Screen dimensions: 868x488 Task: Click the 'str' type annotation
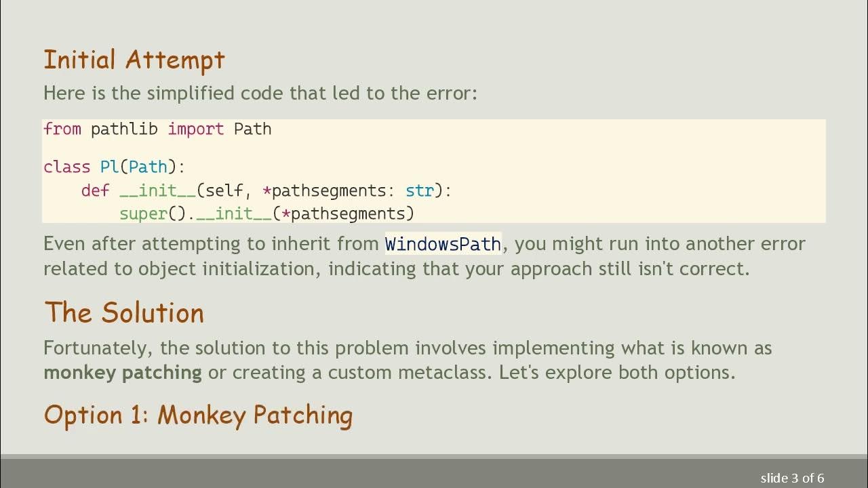(x=419, y=190)
